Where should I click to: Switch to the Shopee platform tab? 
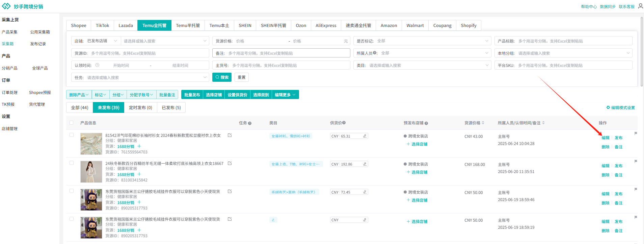click(x=79, y=25)
